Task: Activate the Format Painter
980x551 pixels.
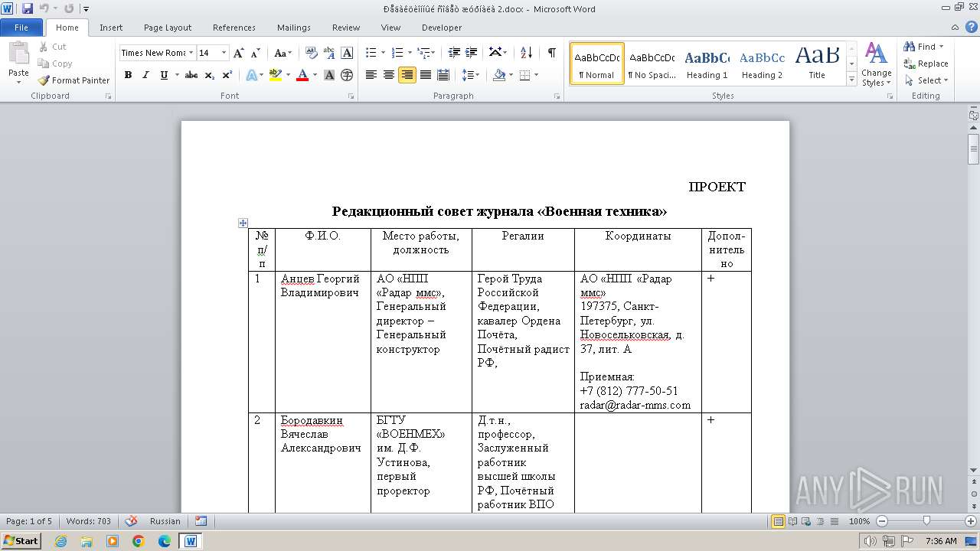Action: pyautogui.click(x=73, y=80)
